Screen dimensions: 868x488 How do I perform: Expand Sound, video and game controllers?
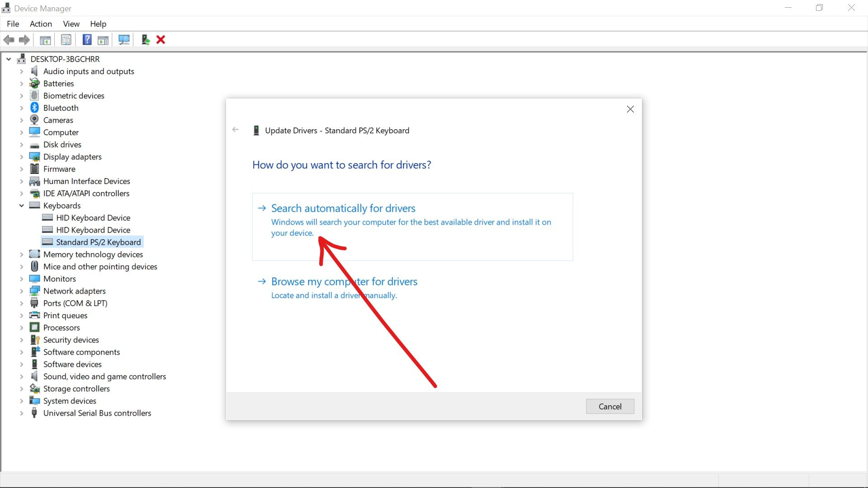click(21, 376)
